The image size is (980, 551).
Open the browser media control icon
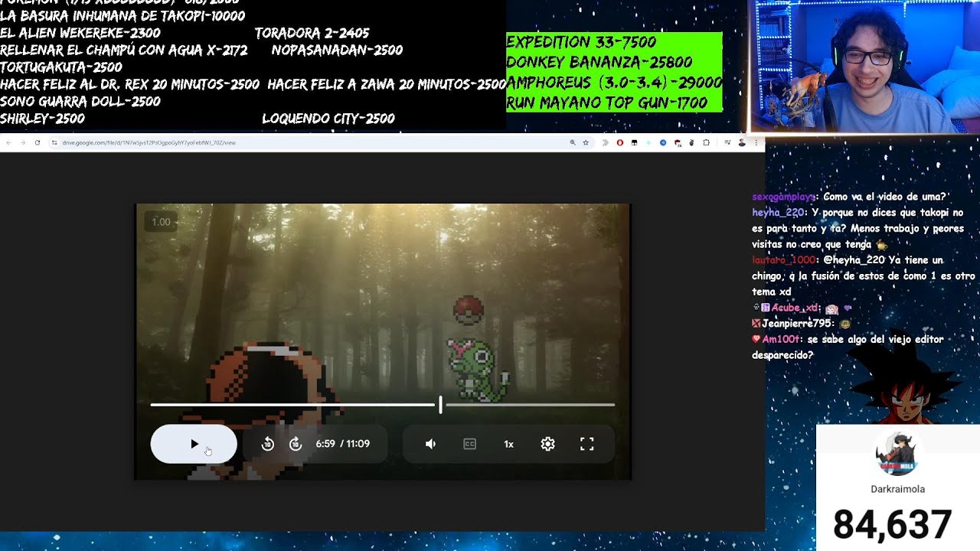pos(727,142)
